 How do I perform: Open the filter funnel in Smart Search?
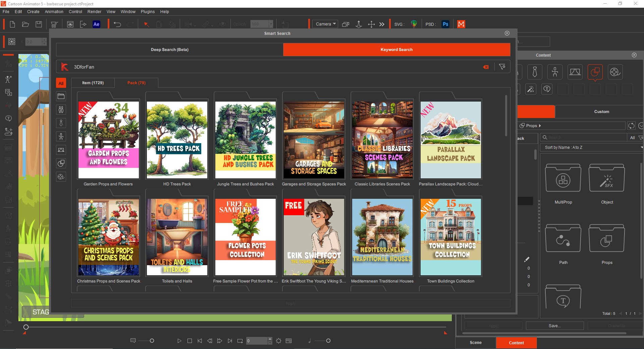pyautogui.click(x=502, y=67)
